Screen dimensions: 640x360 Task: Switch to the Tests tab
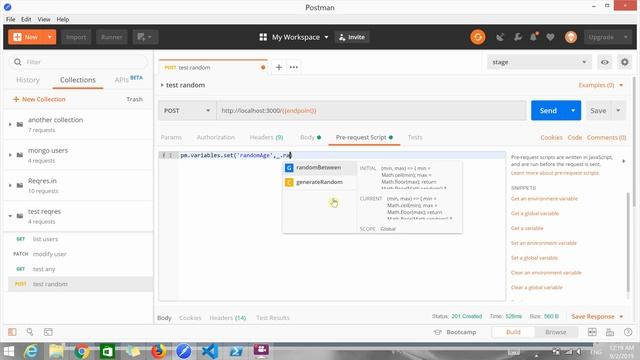tap(415, 138)
